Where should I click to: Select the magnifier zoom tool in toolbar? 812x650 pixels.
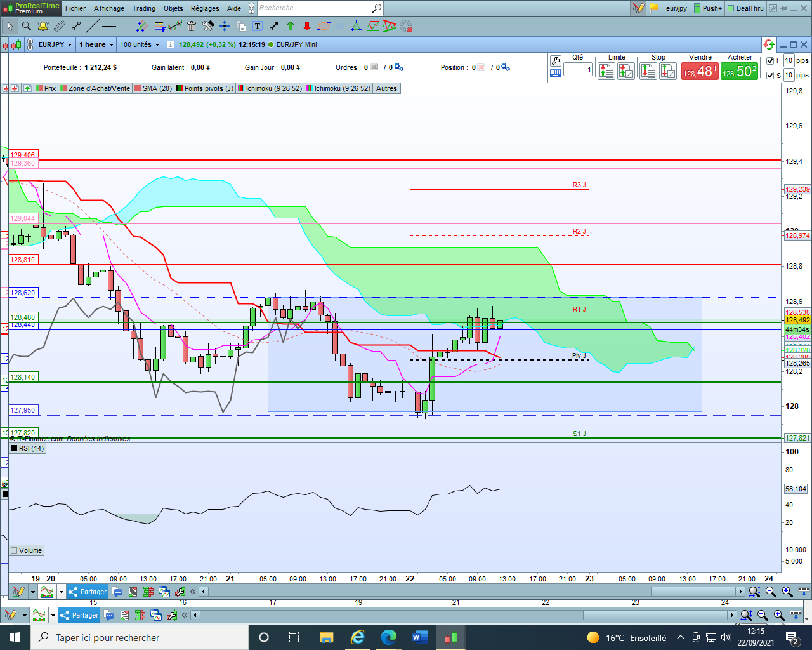(x=27, y=26)
